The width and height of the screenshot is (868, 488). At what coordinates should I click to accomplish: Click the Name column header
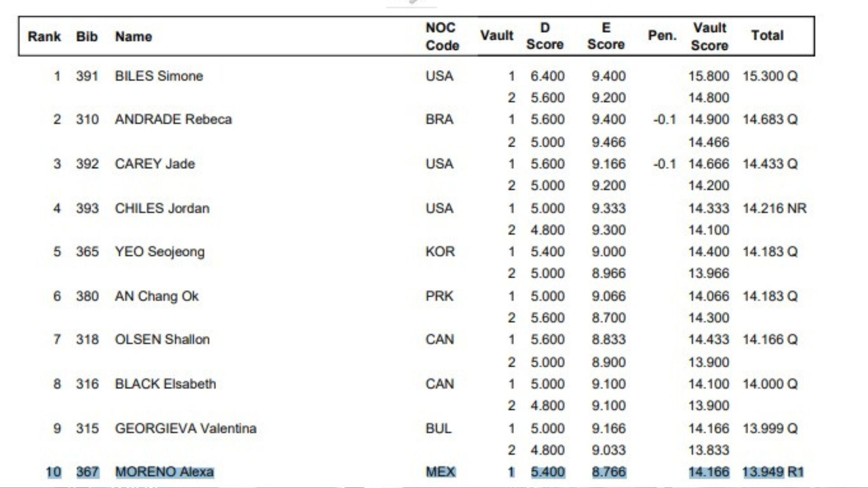(x=133, y=37)
